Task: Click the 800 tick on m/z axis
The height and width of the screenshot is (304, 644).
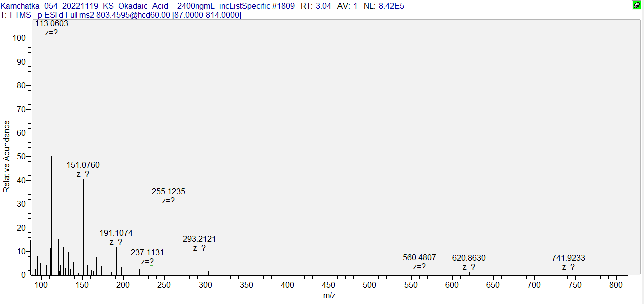Action: click(616, 285)
